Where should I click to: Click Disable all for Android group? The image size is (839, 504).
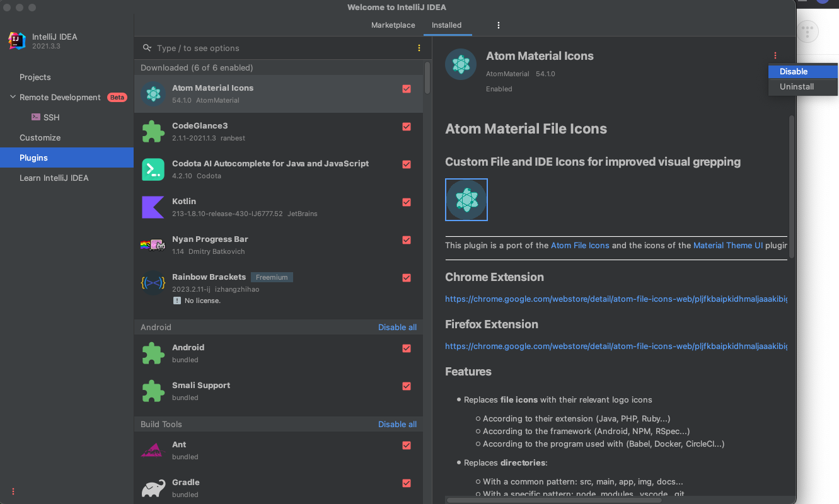click(x=397, y=327)
